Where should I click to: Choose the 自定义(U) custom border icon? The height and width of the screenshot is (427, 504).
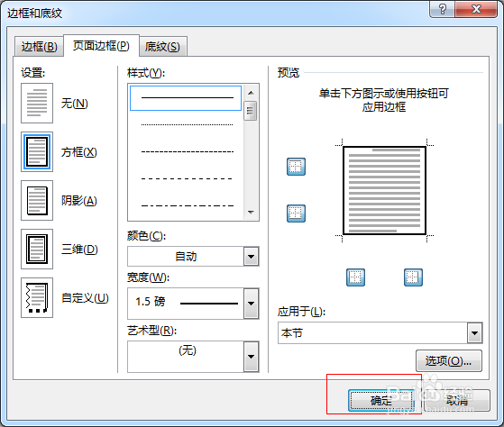pos(37,297)
